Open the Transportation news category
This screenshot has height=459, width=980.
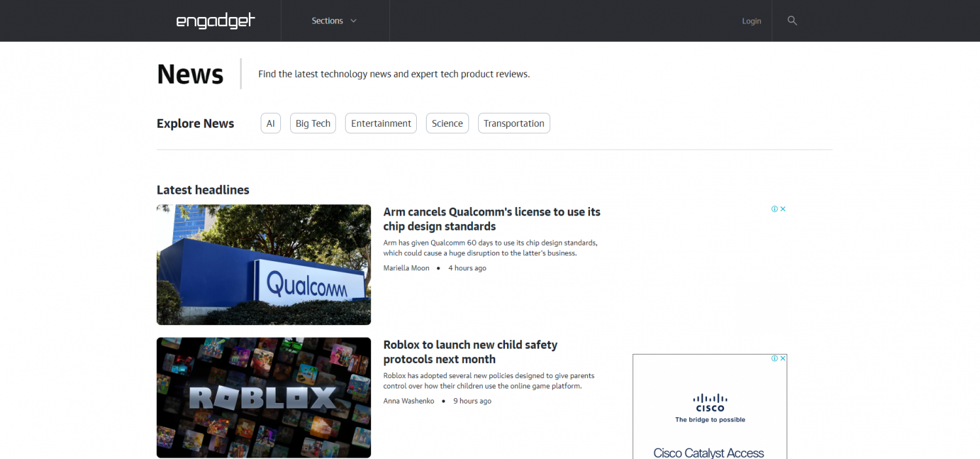pyautogui.click(x=514, y=123)
